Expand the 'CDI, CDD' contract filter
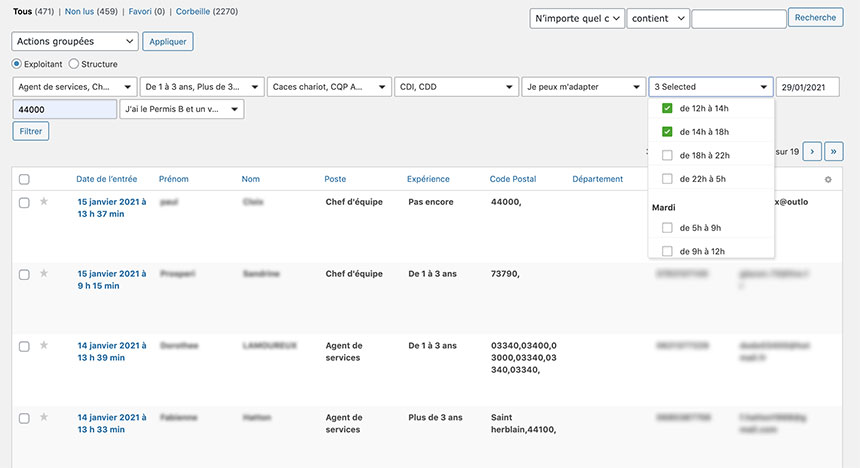This screenshot has height=468, width=860. pyautogui.click(x=456, y=87)
